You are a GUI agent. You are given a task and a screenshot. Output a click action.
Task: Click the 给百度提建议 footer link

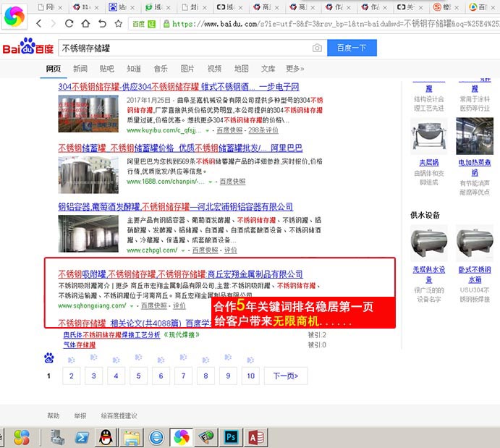tap(119, 415)
